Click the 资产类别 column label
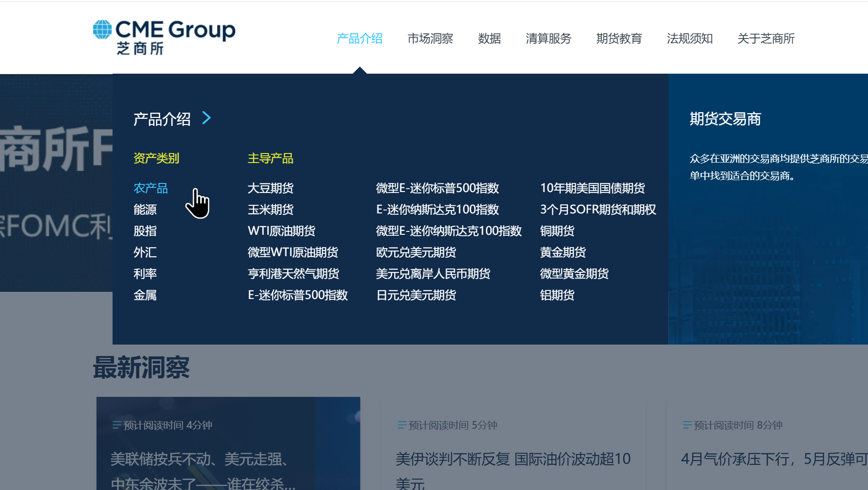 (156, 158)
